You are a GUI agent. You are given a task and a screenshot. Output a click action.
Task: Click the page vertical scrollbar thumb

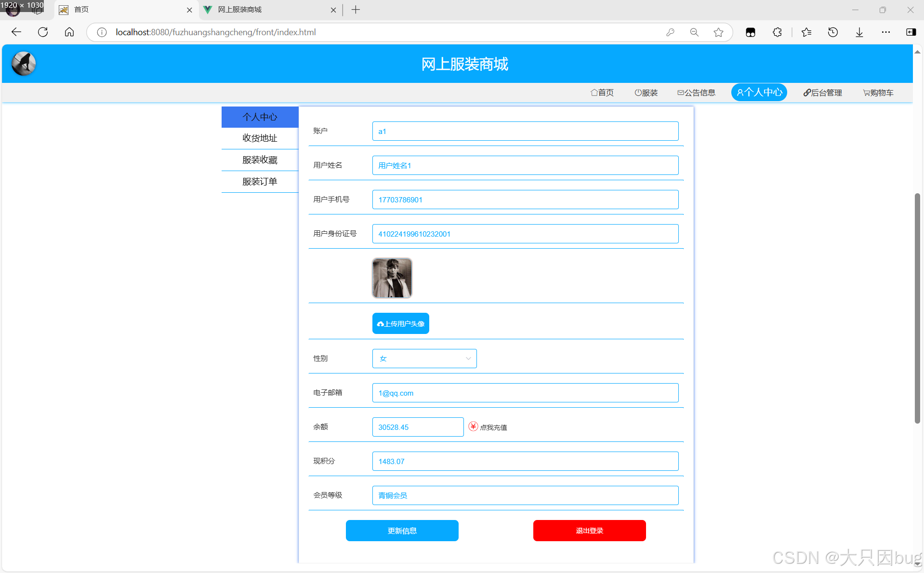click(x=917, y=308)
